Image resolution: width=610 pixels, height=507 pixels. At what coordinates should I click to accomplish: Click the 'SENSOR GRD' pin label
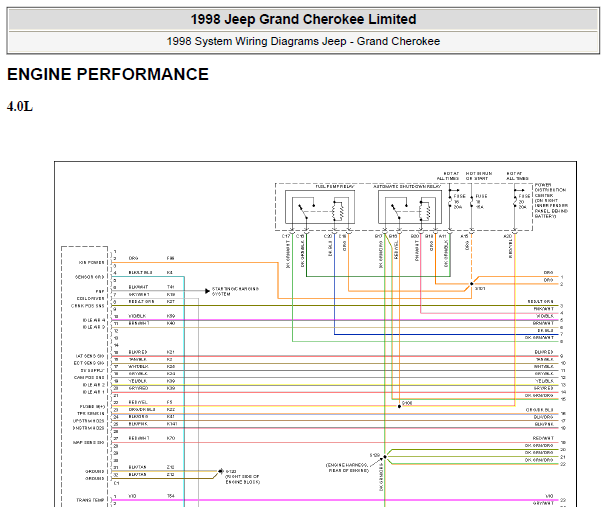pyautogui.click(x=90, y=277)
